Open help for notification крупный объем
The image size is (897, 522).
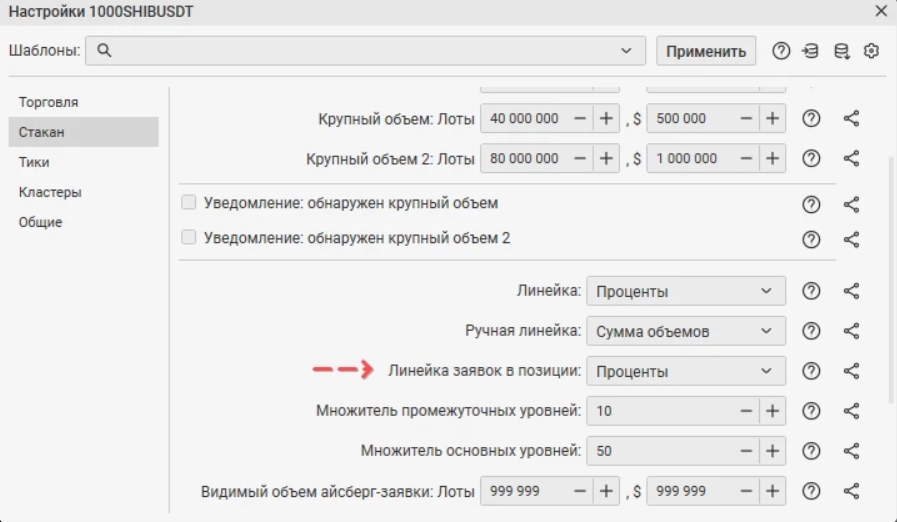811,204
